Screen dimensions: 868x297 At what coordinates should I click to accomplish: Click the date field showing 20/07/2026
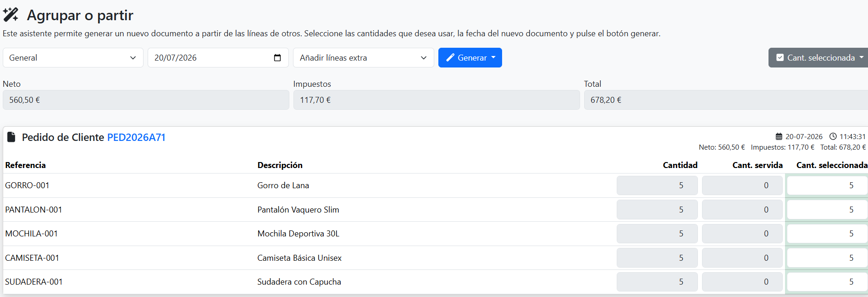click(218, 58)
